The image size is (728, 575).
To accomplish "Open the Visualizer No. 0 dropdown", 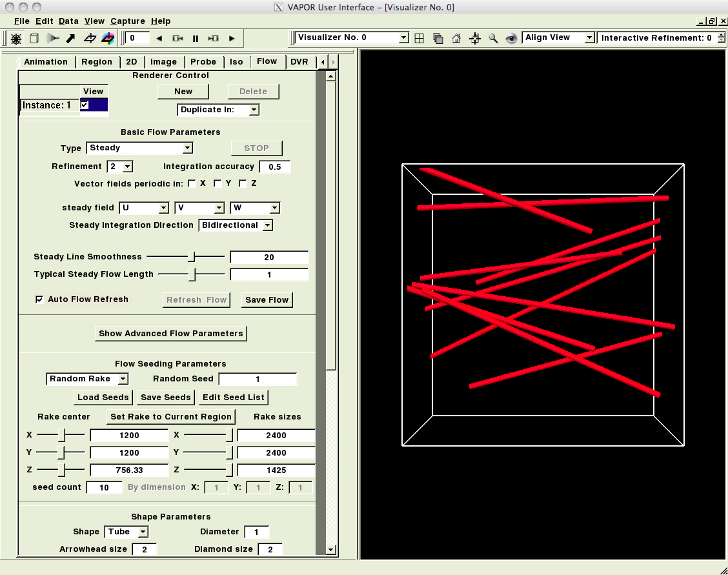I will [352, 37].
